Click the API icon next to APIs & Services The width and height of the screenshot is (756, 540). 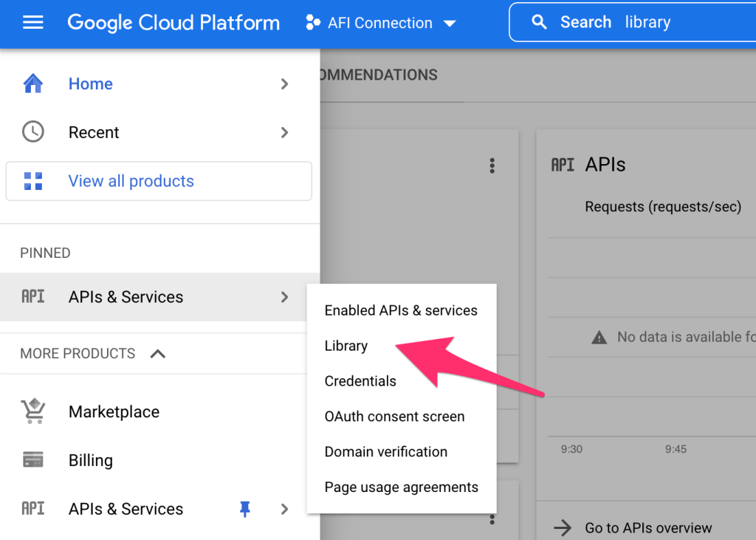(32, 297)
